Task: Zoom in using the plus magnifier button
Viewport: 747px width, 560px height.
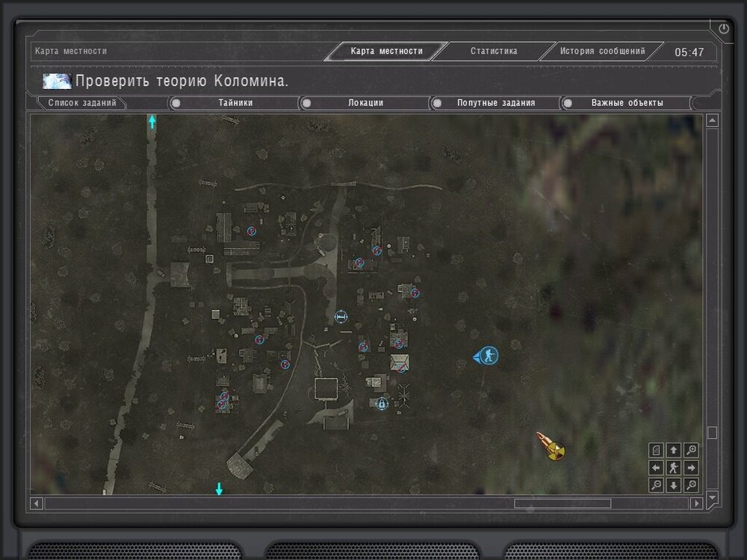Action: [691, 450]
